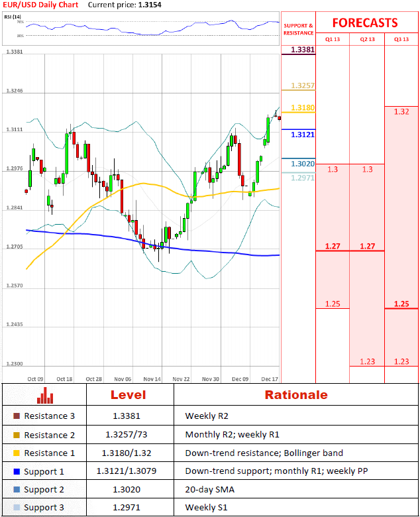Click the 1.3257 resistance level marker
Screen dimensions: 420x517
click(x=303, y=86)
